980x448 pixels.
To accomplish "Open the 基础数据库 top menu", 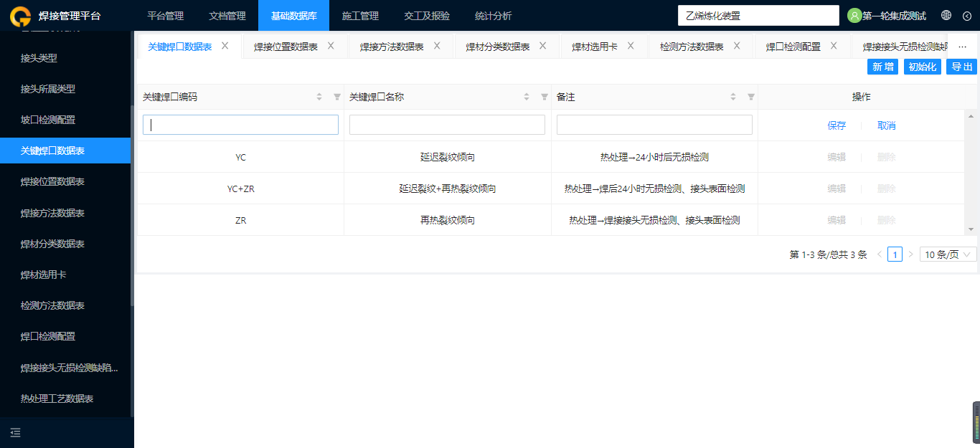I will point(294,16).
